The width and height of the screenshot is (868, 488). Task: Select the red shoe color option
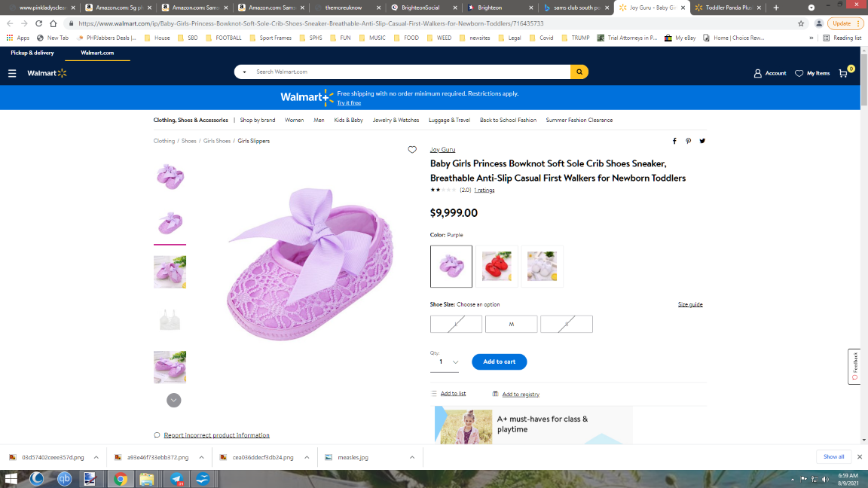497,267
